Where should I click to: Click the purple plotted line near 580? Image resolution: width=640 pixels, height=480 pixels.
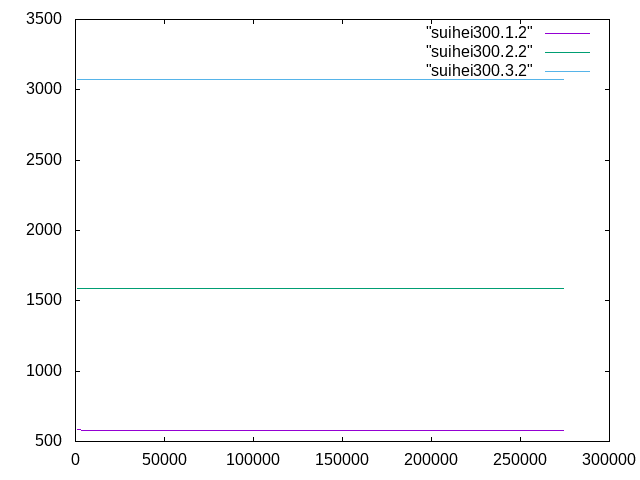click(x=320, y=430)
